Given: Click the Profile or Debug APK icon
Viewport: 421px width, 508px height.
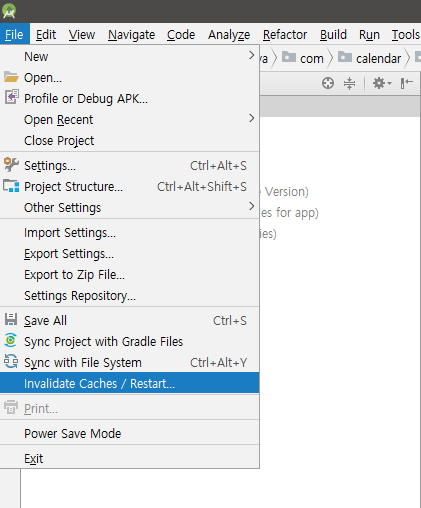Looking at the screenshot, I should click(x=11, y=97).
